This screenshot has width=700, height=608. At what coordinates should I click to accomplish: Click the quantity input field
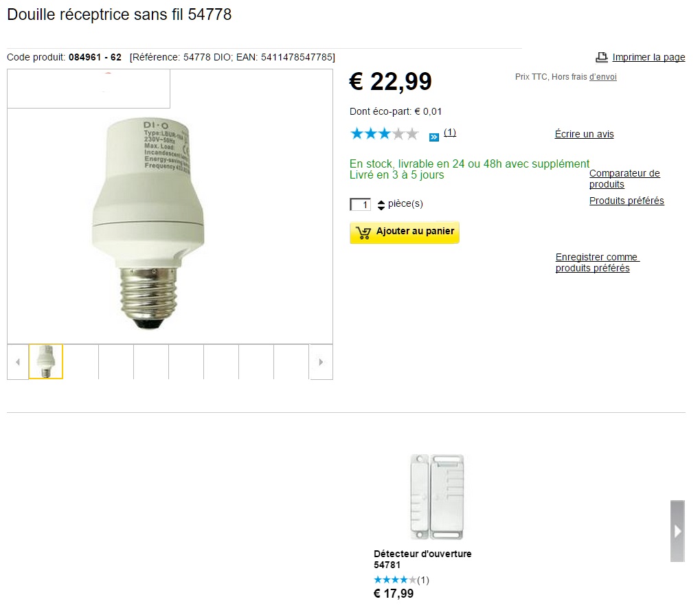(360, 205)
